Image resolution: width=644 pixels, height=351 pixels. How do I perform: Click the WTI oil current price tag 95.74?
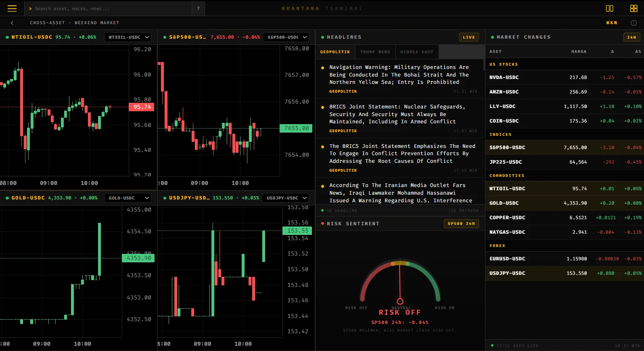click(x=142, y=107)
